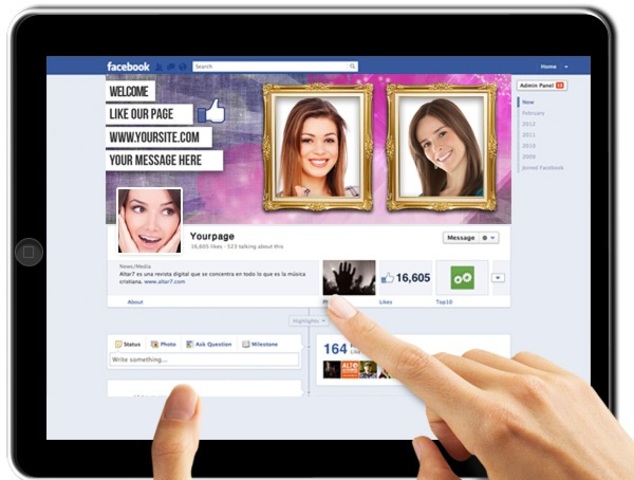Open the notifications globe icon
The height and width of the screenshot is (480, 634).
(x=182, y=67)
